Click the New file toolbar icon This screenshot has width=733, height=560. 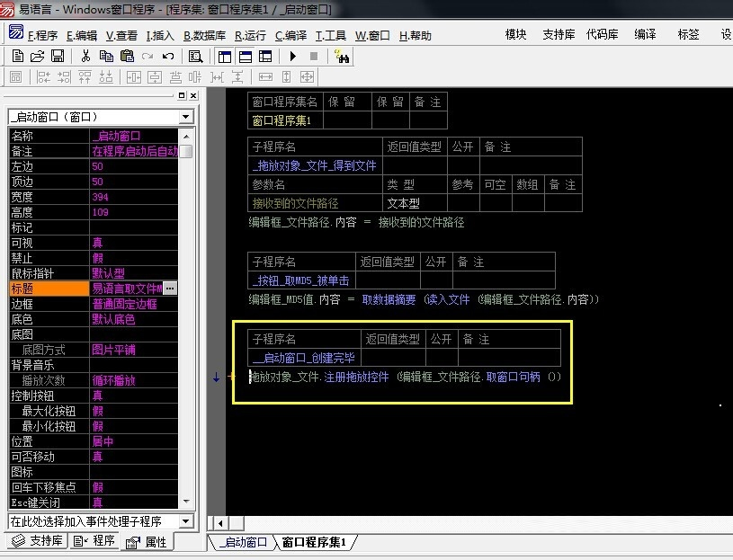(x=18, y=57)
